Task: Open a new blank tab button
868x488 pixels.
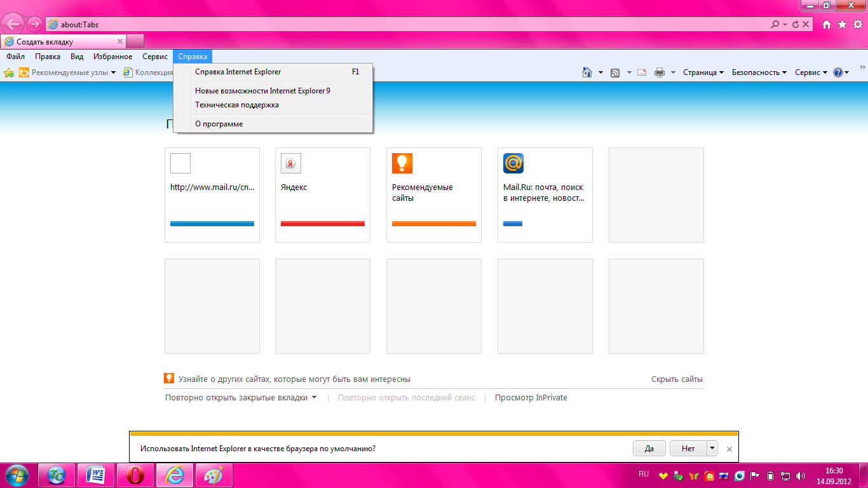Action: click(135, 41)
